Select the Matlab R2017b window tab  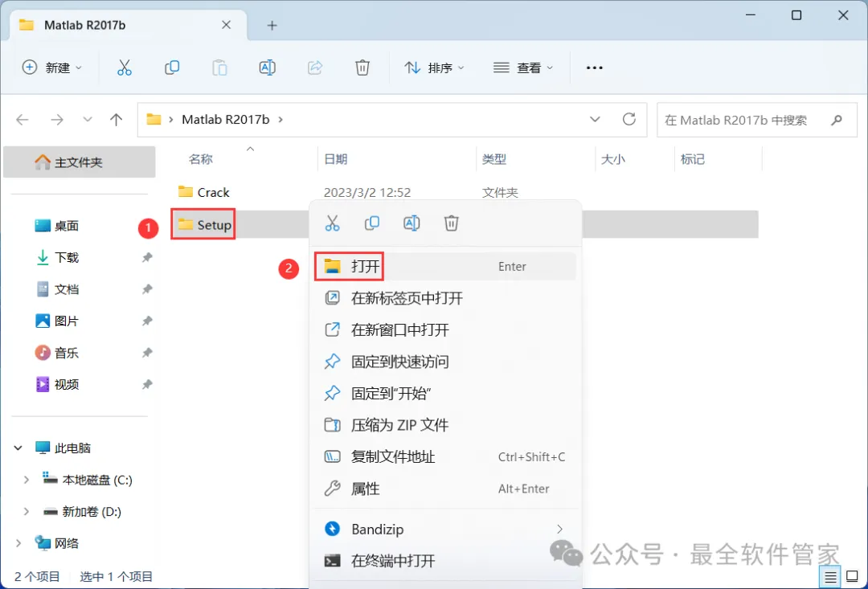129,25
